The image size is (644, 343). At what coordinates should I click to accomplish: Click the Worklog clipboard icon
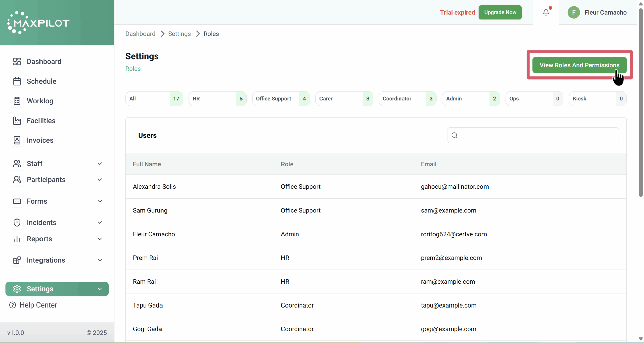17,101
